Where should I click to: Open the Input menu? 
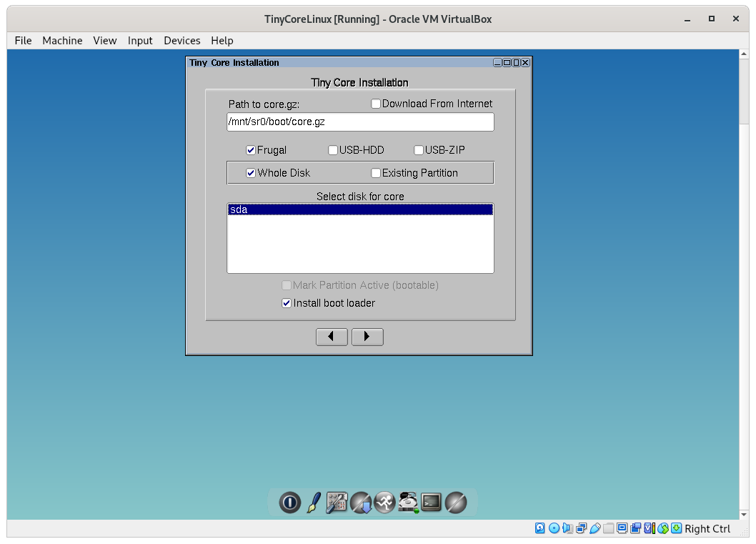(x=140, y=41)
